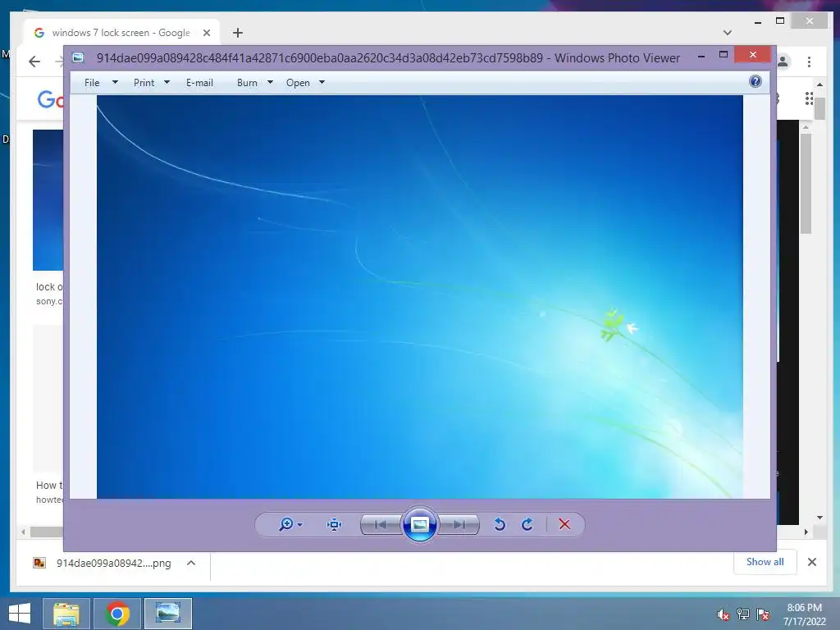Expand the Print dropdown arrow
The height and width of the screenshot is (630, 840).
coord(167,83)
